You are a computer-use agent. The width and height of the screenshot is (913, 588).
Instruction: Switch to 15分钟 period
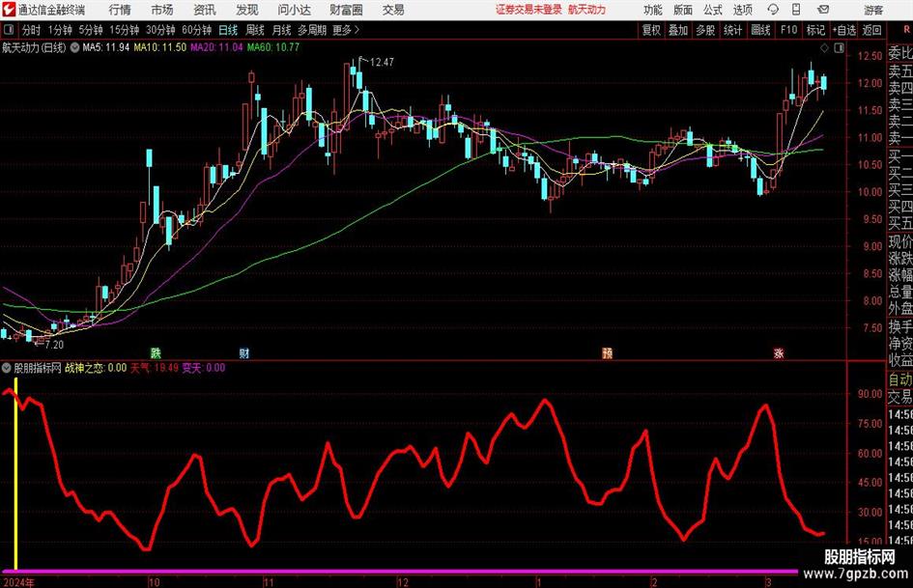[124, 30]
